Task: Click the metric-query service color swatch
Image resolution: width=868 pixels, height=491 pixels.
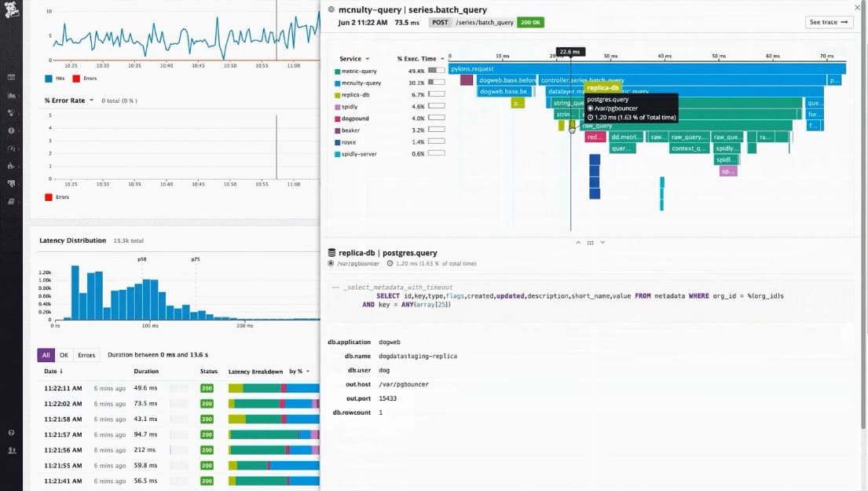Action: 337,71
